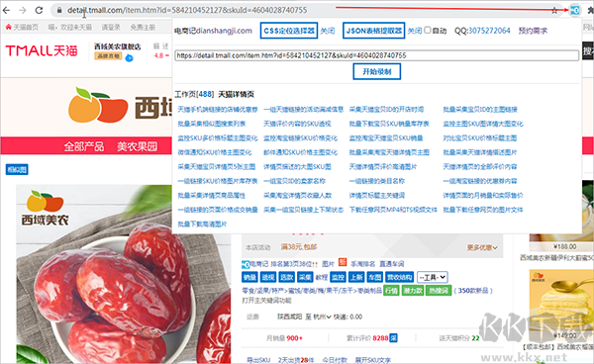This screenshot has height=364, width=594.
Task: Click the JSON表格提取器 button
Action: 373,31
